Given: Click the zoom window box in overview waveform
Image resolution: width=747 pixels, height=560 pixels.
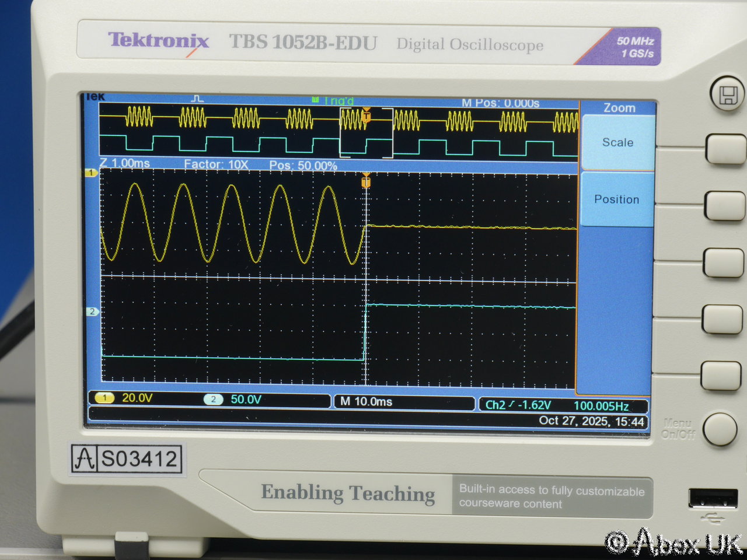Looking at the screenshot, I should [x=366, y=132].
